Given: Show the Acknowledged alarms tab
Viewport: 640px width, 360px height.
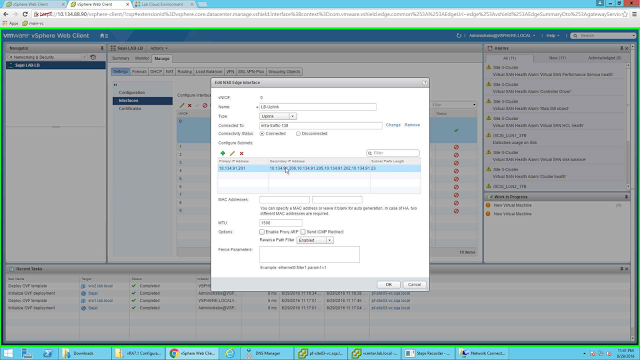Looking at the screenshot, I should 604,58.
